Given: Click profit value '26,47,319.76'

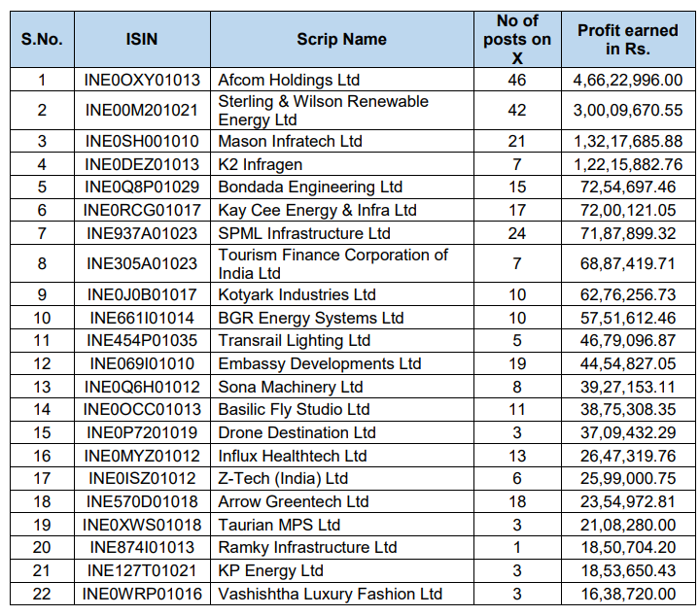Looking at the screenshot, I should coord(628,456).
